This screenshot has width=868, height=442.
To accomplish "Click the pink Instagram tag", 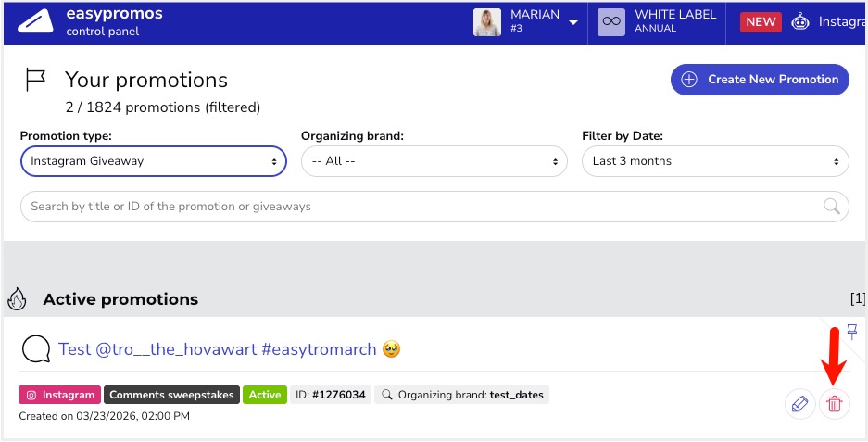I will point(59,395).
